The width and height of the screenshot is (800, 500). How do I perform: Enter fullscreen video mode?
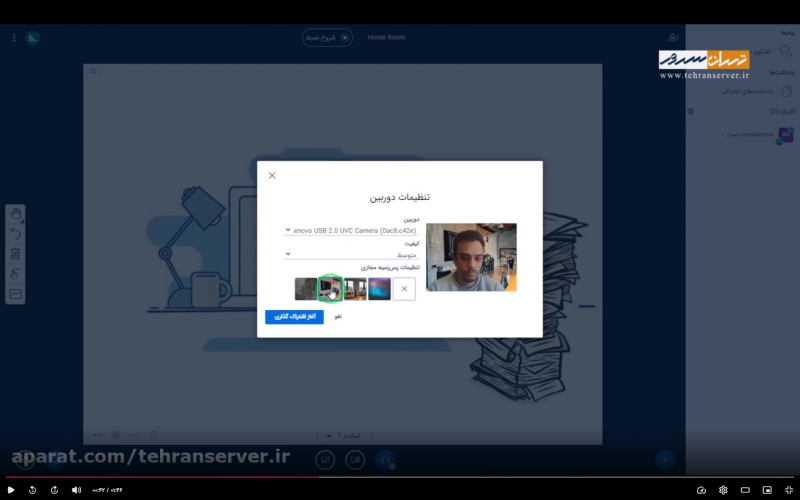point(788,490)
